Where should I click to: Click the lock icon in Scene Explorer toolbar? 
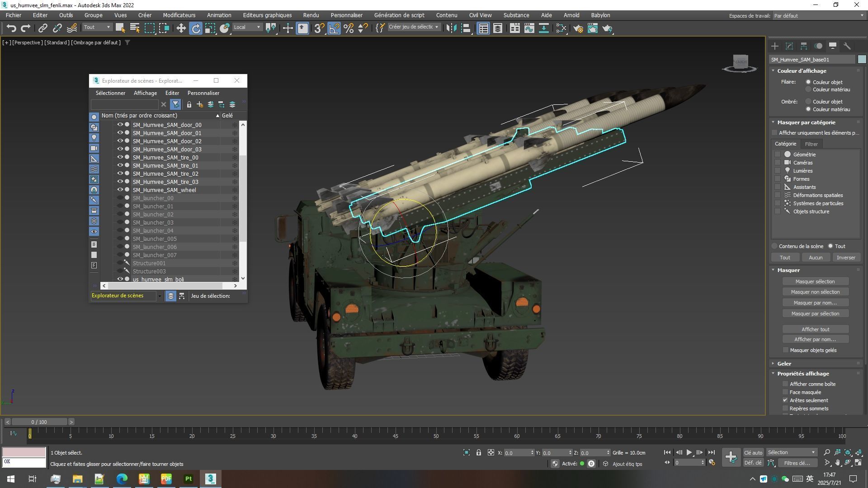(189, 104)
